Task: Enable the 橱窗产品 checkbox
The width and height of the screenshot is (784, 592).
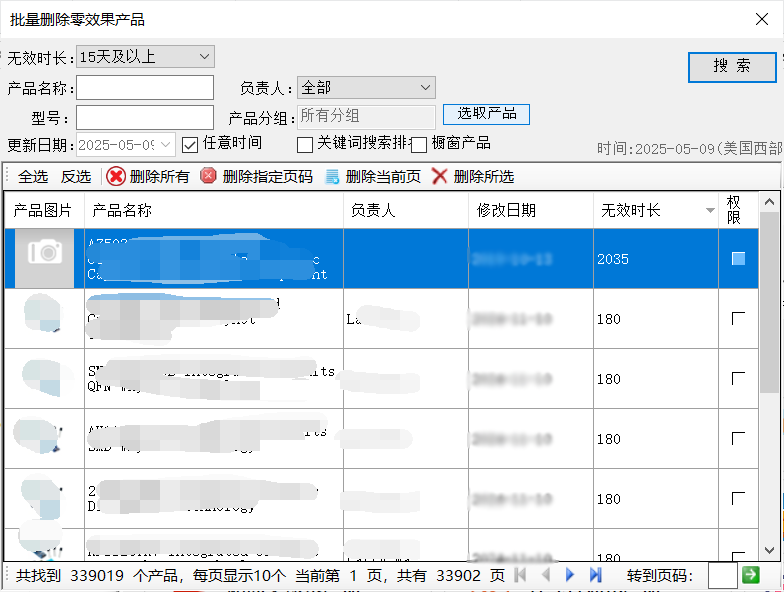Action: [x=419, y=144]
